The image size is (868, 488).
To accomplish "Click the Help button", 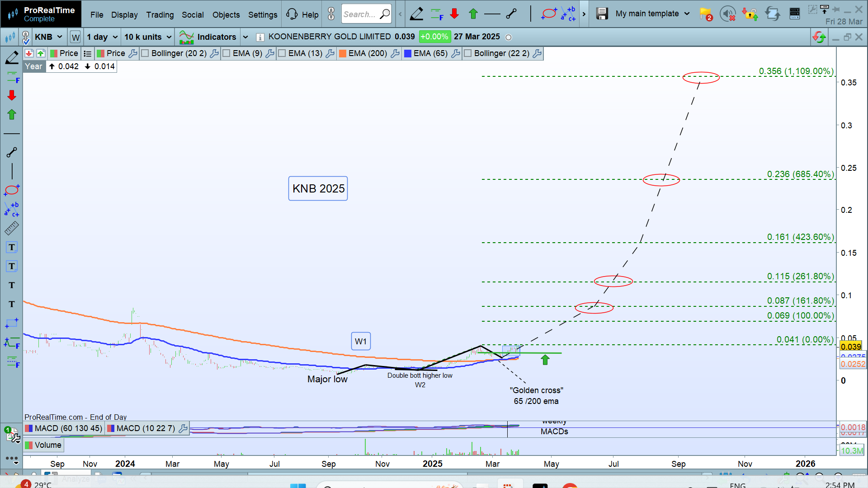I will [x=302, y=14].
